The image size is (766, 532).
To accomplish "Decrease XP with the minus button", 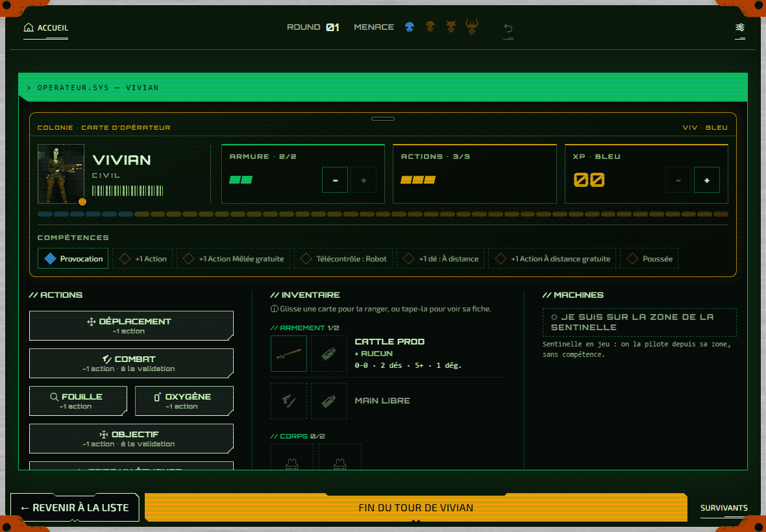I will [x=678, y=180].
